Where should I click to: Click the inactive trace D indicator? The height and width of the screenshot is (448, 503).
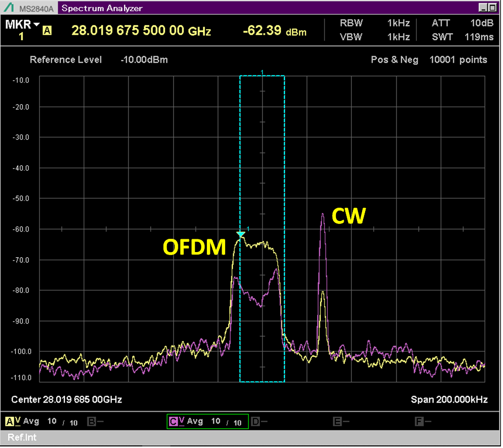tap(255, 421)
